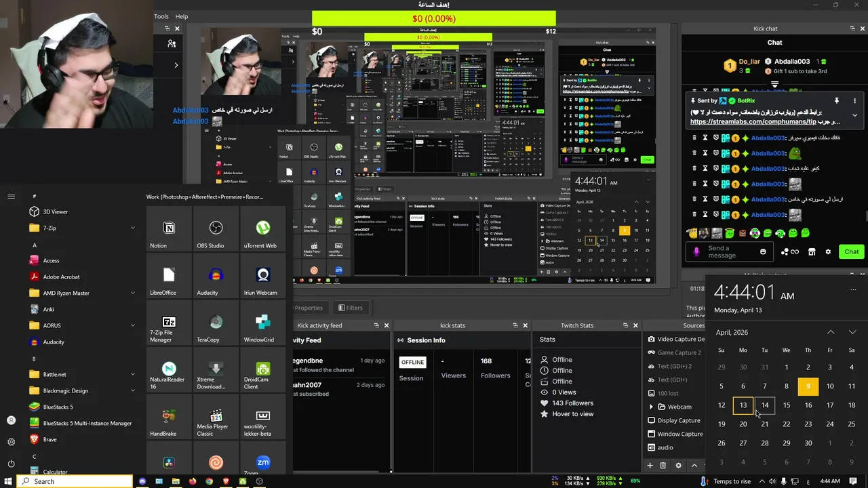Click the channel points icon in Kick chat
The image size is (868, 488).
click(789, 251)
